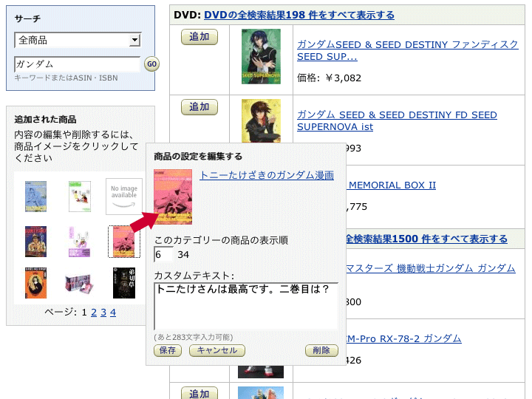532x399 pixels.
Task: Select the white-and-purple cover in 追加された商品
Action: click(80, 242)
